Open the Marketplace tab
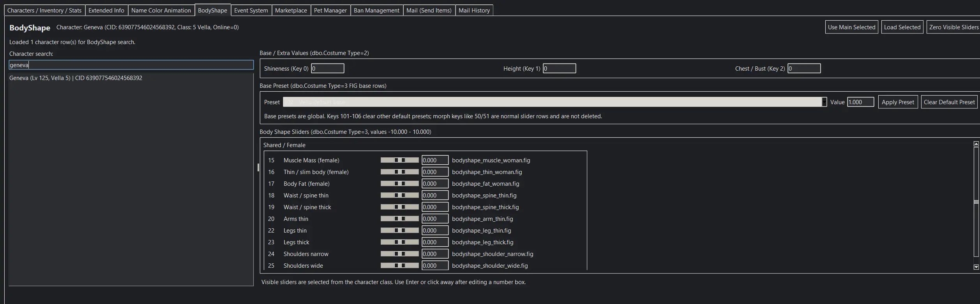The height and width of the screenshot is (304, 980). pos(291,11)
